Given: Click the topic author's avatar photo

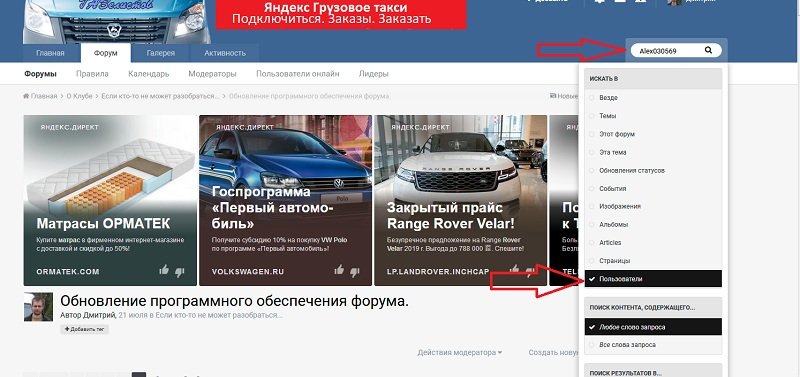Looking at the screenshot, I should pyautogui.click(x=38, y=307).
